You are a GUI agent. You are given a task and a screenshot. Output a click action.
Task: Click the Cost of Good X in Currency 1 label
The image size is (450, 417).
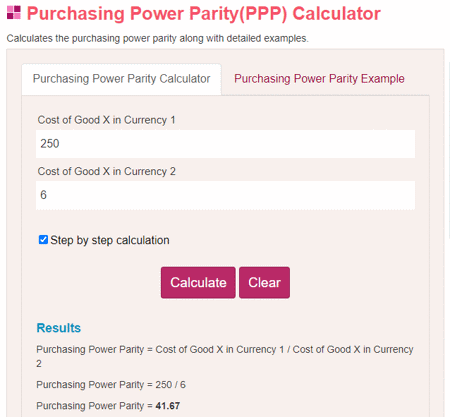[x=106, y=120]
